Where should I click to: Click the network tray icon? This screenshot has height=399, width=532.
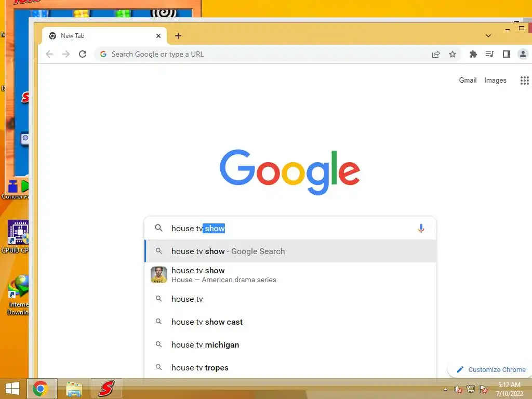coord(471,389)
